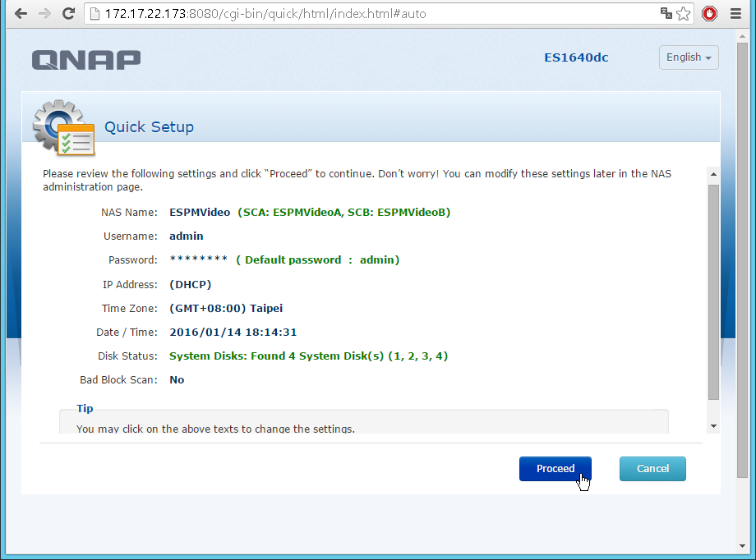This screenshot has width=756, height=560.
Task: Click the translate page icon
Action: tap(666, 14)
